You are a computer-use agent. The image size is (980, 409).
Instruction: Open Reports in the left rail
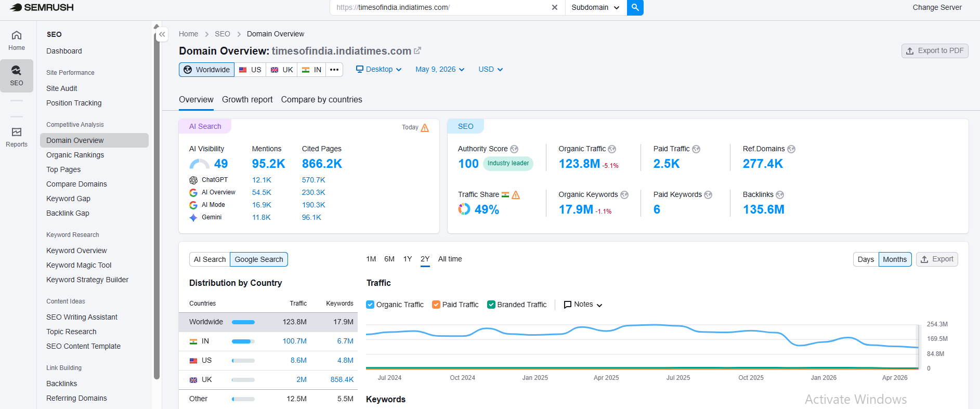coord(17,137)
